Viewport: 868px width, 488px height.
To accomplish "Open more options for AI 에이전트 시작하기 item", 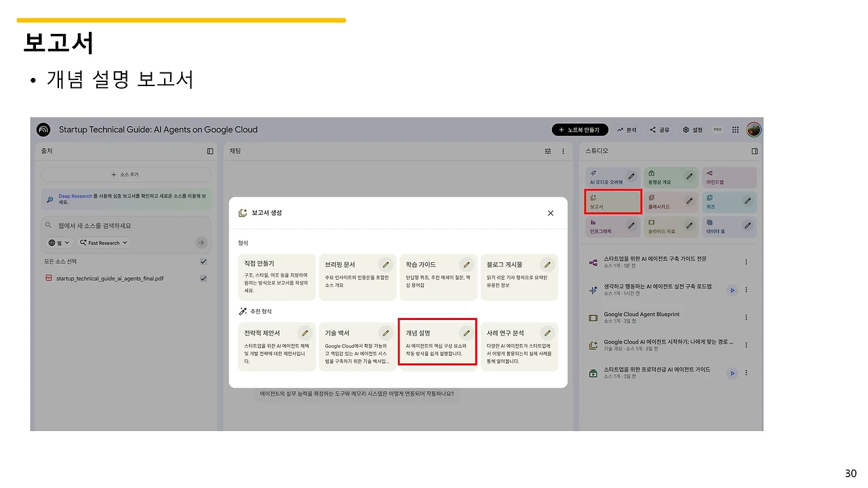I will [x=747, y=345].
